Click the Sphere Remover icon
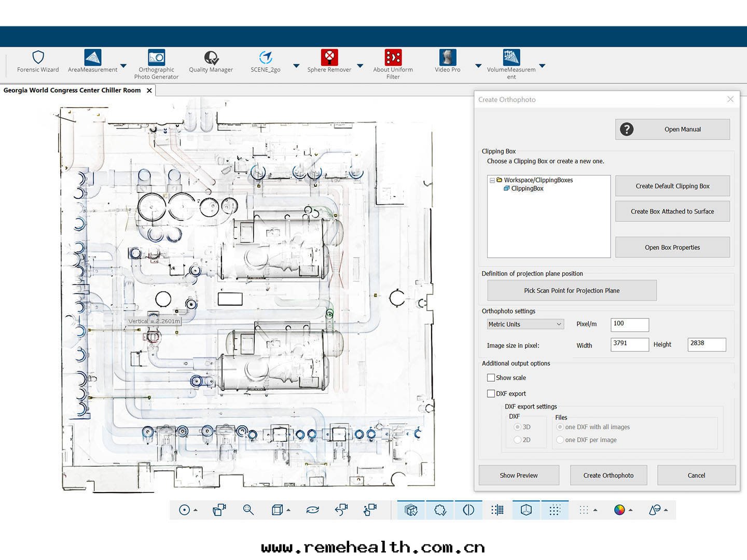The width and height of the screenshot is (747, 560). click(x=329, y=58)
